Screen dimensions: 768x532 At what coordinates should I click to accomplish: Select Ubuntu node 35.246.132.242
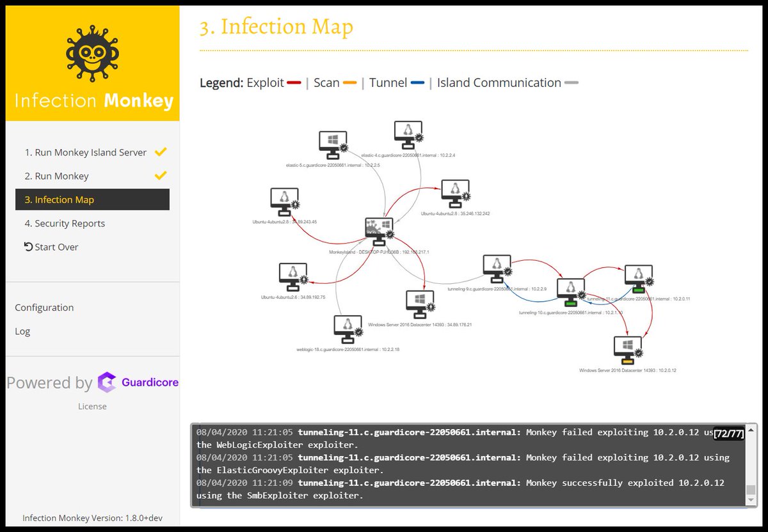click(456, 194)
